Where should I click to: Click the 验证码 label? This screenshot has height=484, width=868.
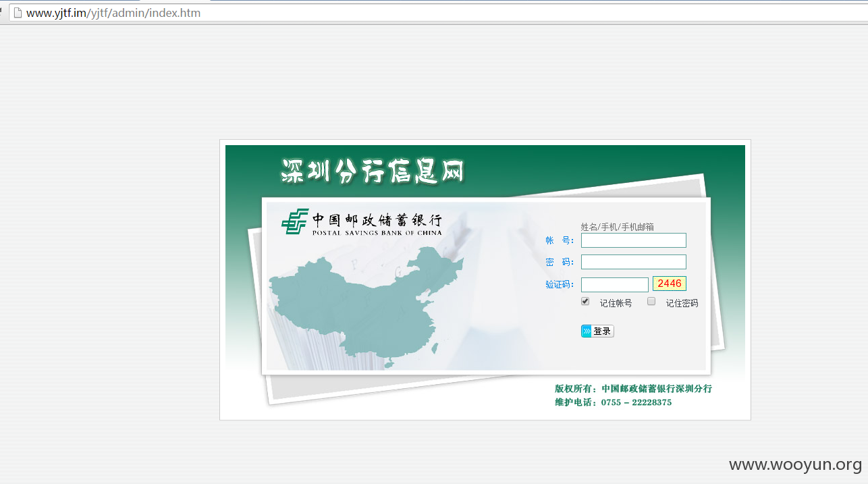[x=560, y=285]
